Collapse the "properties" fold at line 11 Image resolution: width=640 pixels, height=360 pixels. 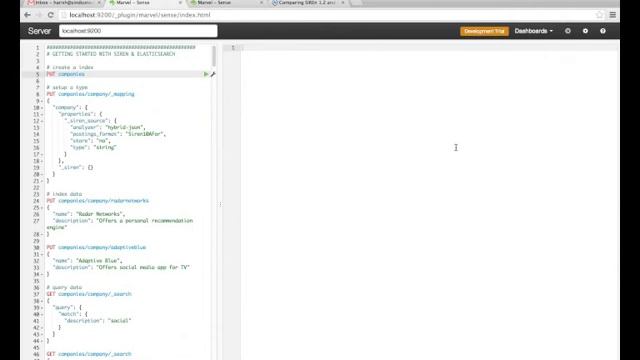coord(42,114)
